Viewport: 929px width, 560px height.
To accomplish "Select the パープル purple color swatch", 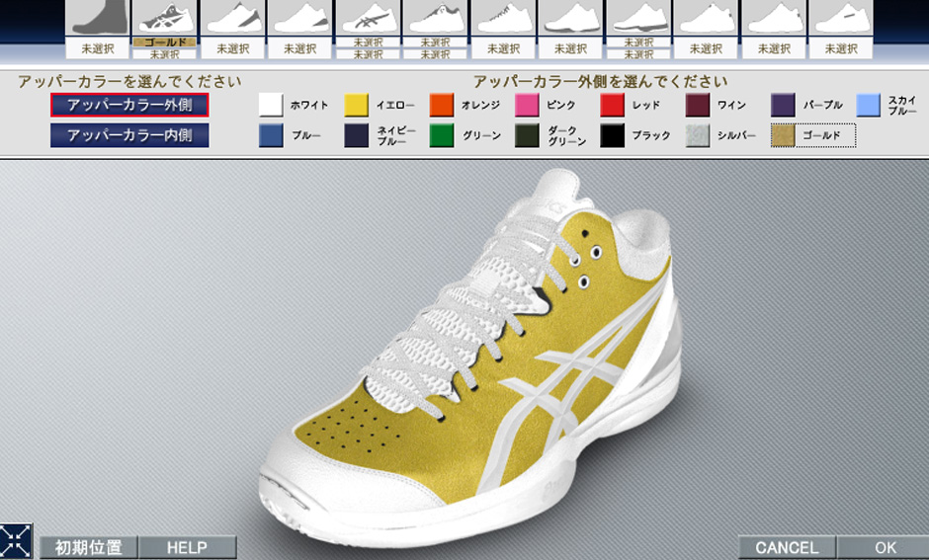I will 783,105.
